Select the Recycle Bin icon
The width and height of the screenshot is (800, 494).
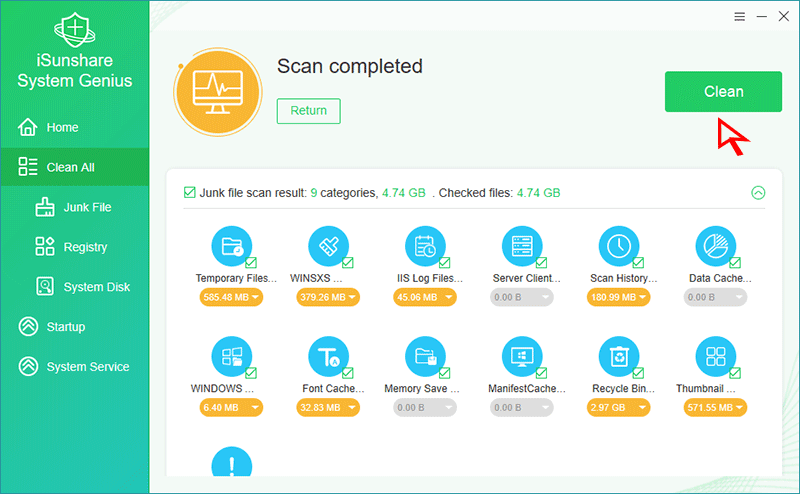point(618,356)
